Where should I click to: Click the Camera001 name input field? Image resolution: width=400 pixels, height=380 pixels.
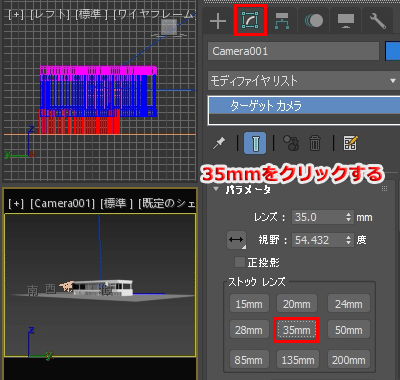click(293, 51)
